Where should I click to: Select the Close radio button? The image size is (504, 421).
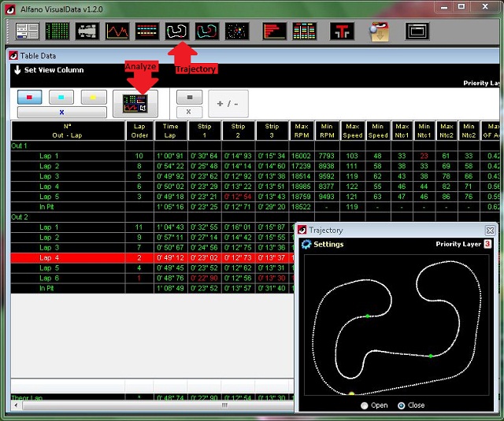pyautogui.click(x=401, y=405)
